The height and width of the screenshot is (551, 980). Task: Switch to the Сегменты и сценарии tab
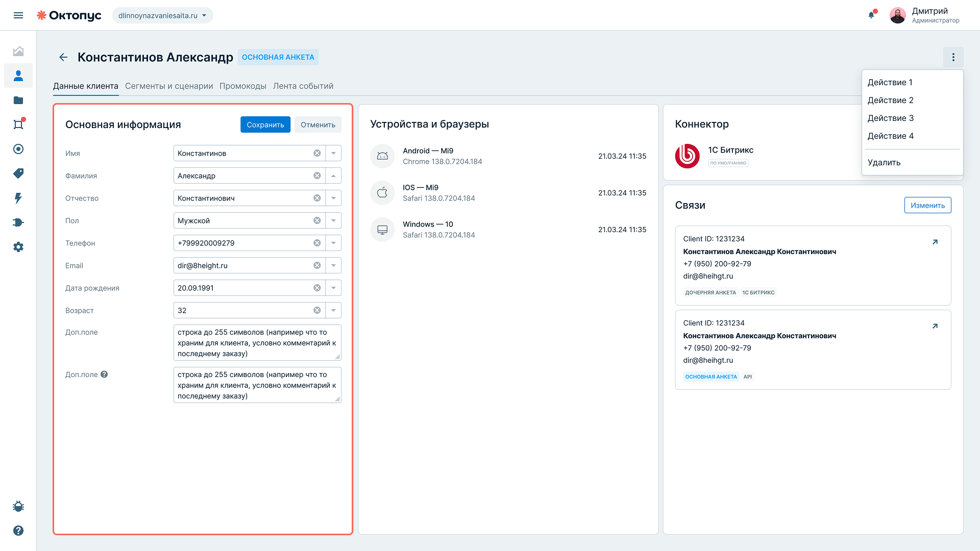pyautogui.click(x=169, y=86)
